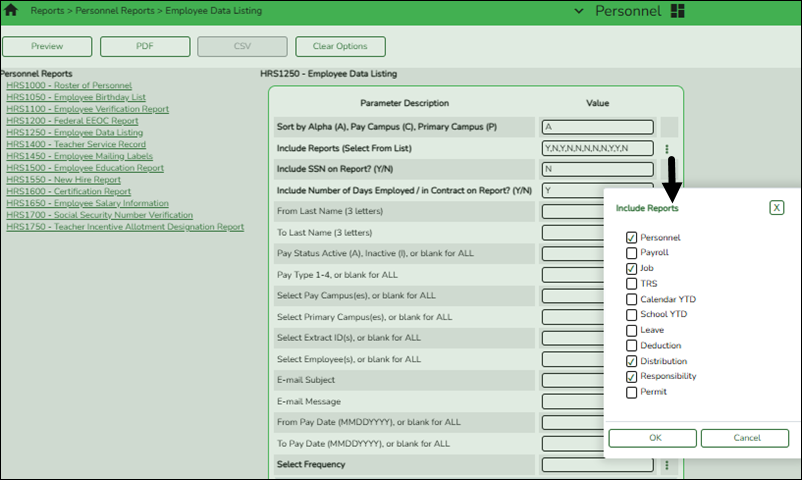Open HRS1200 - Federal EEOC Report
The image size is (802, 480).
click(x=72, y=121)
